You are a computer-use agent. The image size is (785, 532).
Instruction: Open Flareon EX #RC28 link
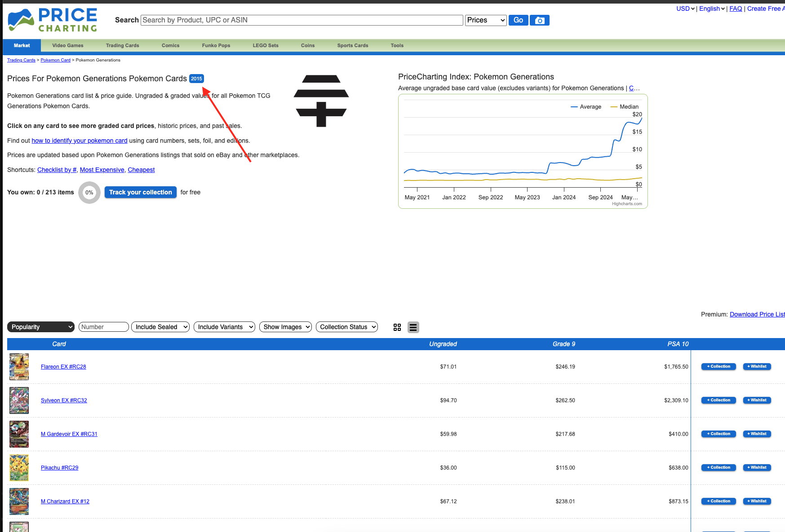[x=63, y=367]
